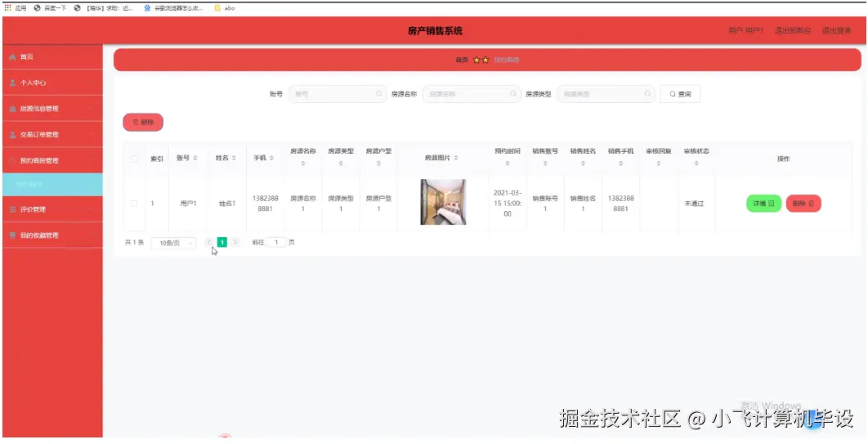This screenshot has width=868, height=444.
Task: Click the 查询 search button
Action: [x=680, y=94]
